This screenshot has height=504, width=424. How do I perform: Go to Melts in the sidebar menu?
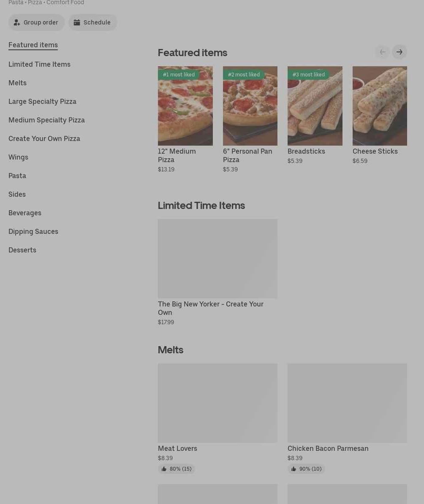click(17, 83)
